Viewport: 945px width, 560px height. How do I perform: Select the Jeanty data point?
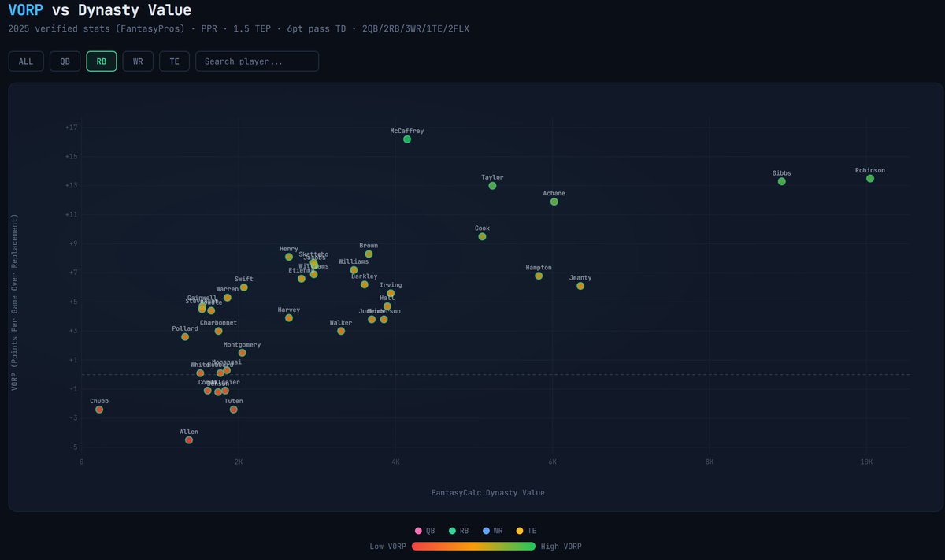click(x=580, y=286)
